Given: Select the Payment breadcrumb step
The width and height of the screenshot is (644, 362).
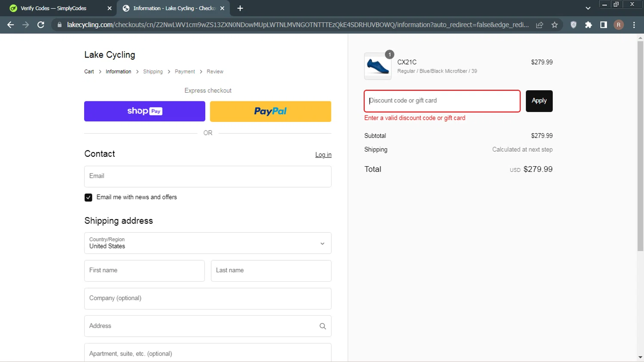Looking at the screenshot, I should pos(185,72).
